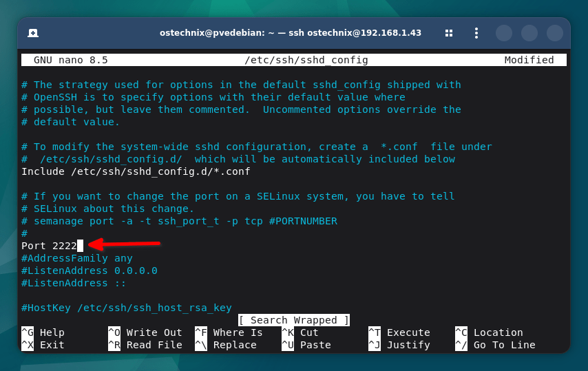Click the ^\ Replace shortcut
Screen dimensions: 588x371
pyautogui.click(x=229, y=345)
